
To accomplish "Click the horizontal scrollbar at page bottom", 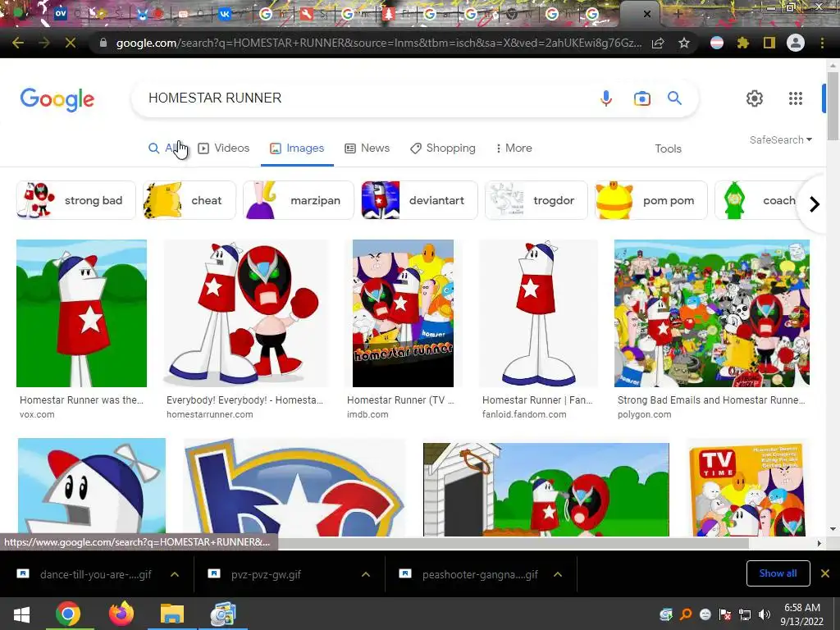I will tap(512, 543).
